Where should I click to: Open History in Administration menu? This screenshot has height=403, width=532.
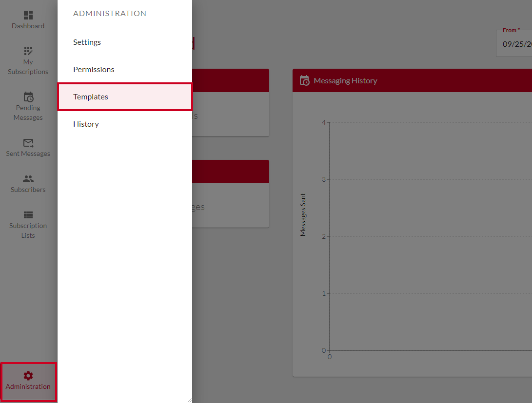click(125, 124)
